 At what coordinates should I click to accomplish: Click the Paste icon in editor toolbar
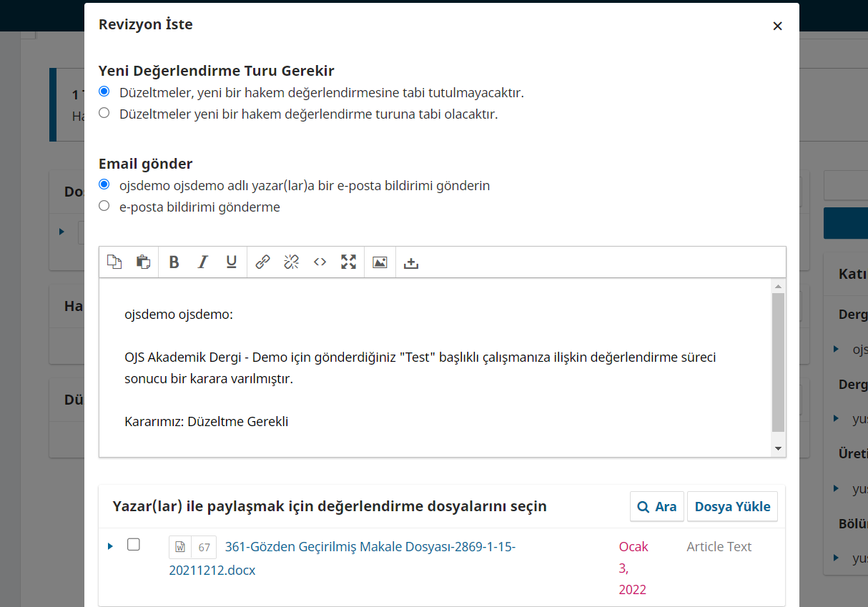pos(143,262)
